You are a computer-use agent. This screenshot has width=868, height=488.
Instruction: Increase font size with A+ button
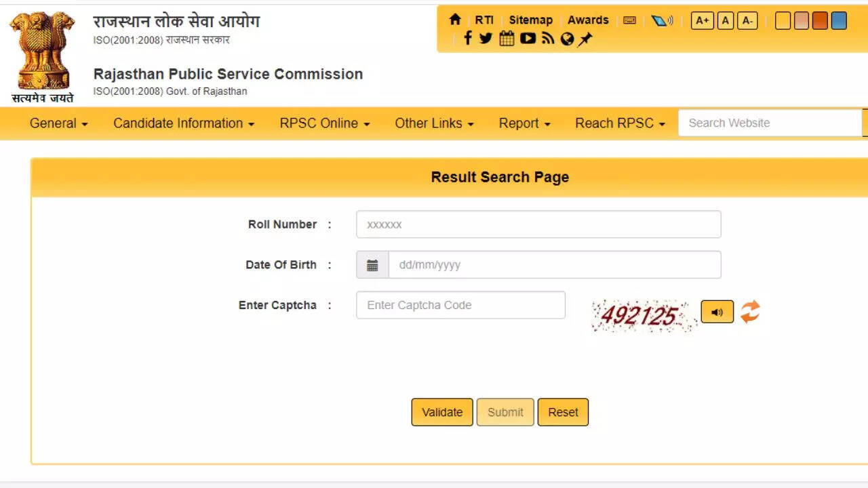[x=702, y=21]
